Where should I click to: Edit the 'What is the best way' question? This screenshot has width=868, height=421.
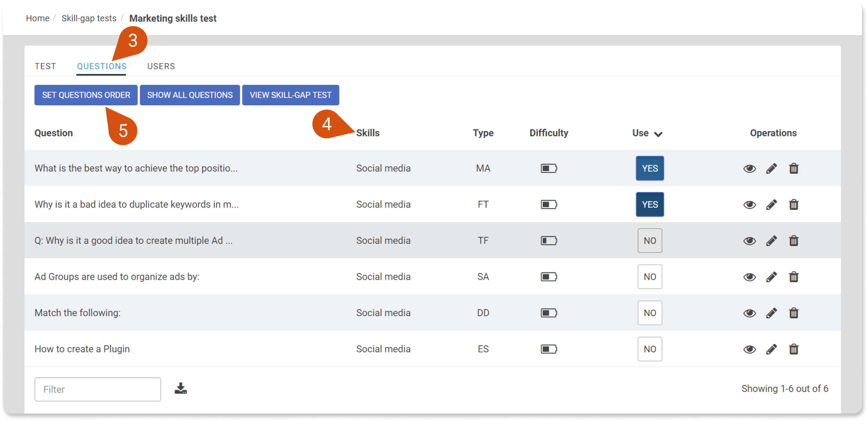pyautogui.click(x=772, y=168)
